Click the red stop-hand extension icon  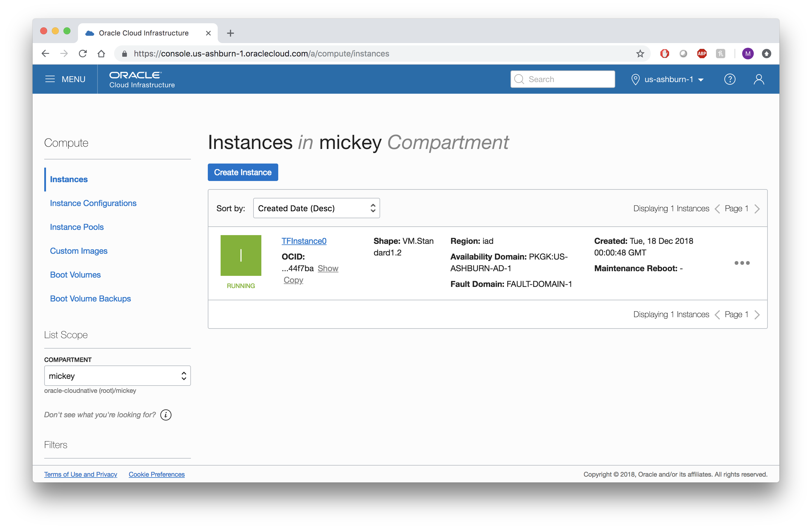click(664, 54)
